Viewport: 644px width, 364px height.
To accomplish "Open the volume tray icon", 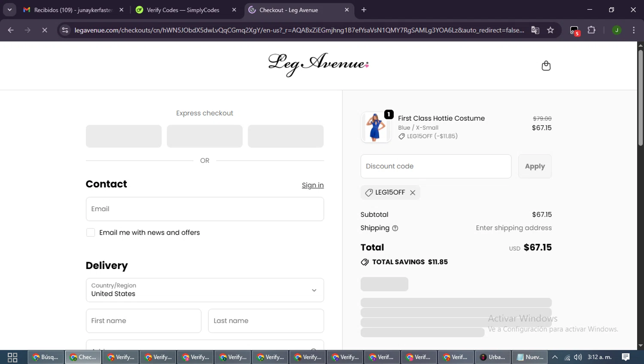I will (578, 357).
